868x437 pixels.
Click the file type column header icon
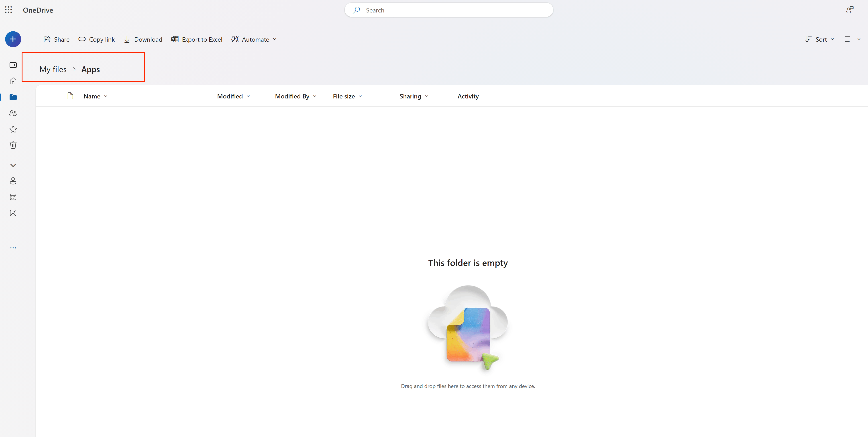[x=70, y=96]
